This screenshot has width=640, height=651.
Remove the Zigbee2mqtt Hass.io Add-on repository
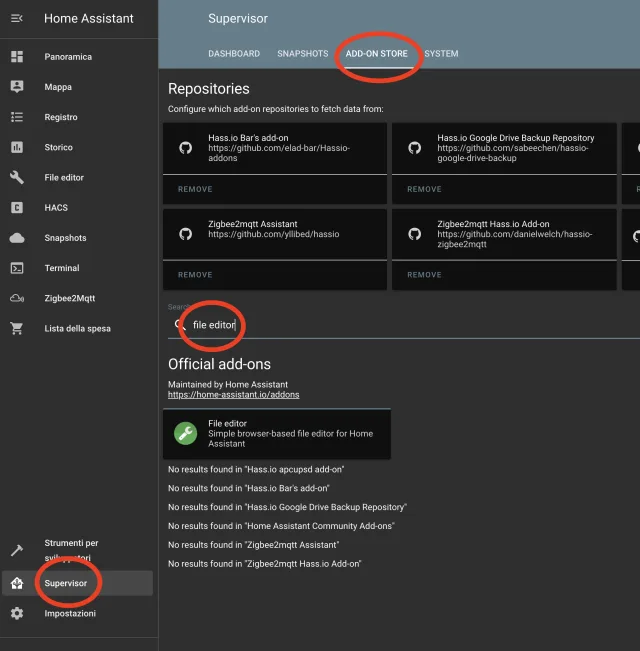coord(424,275)
